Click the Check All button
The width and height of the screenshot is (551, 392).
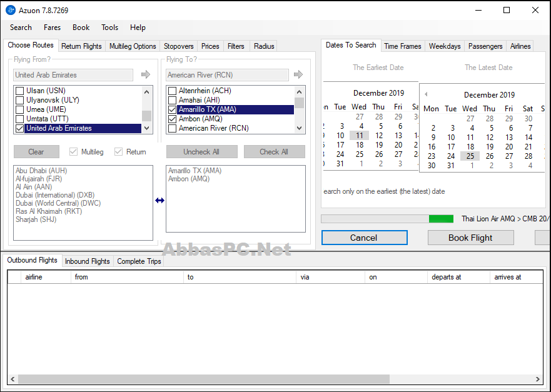tap(274, 152)
